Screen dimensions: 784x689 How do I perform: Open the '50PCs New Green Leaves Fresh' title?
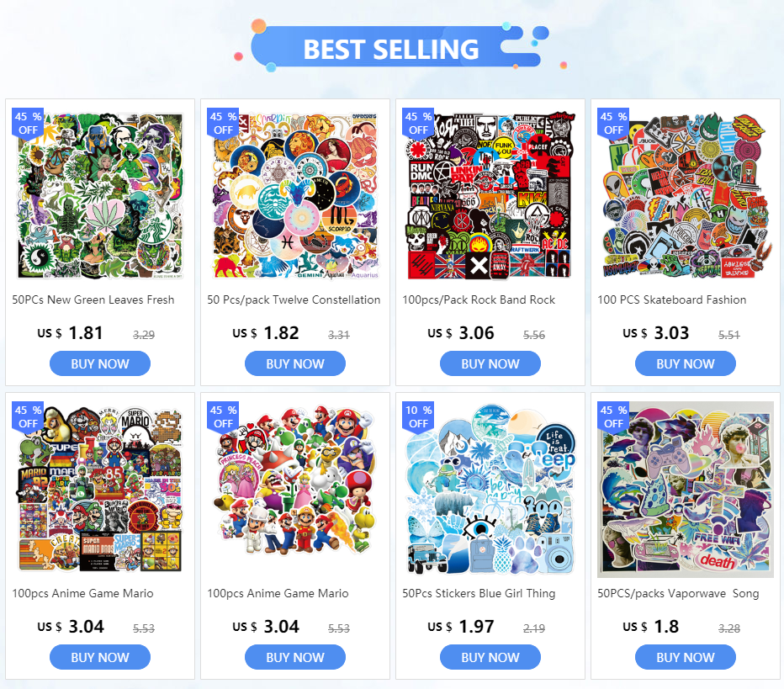pos(93,299)
